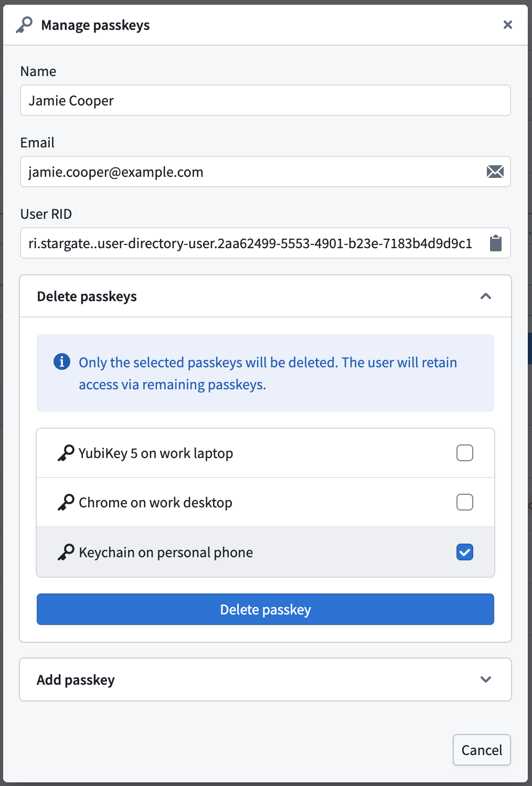Click key icon next to Keychain on personal phone
532x786 pixels.
(x=66, y=552)
